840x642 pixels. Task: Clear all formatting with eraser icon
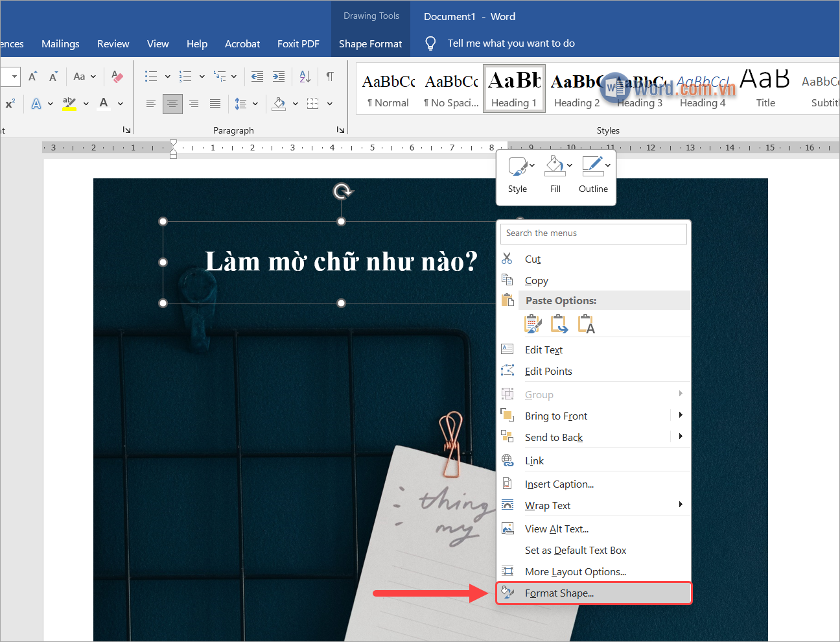117,77
